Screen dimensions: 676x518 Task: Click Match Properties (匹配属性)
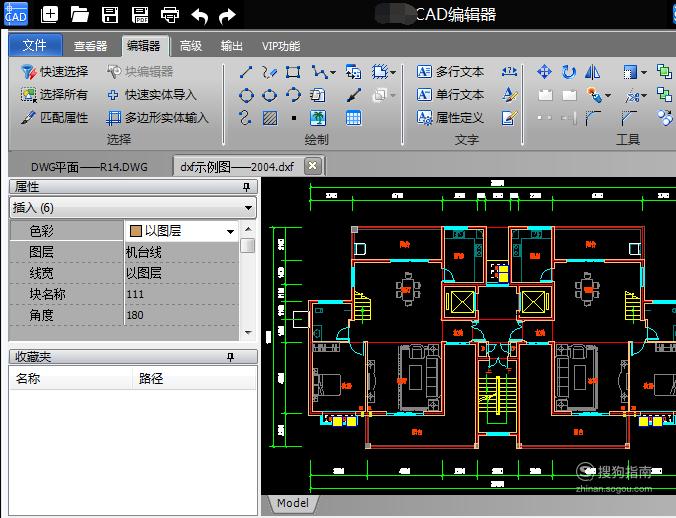pos(54,118)
